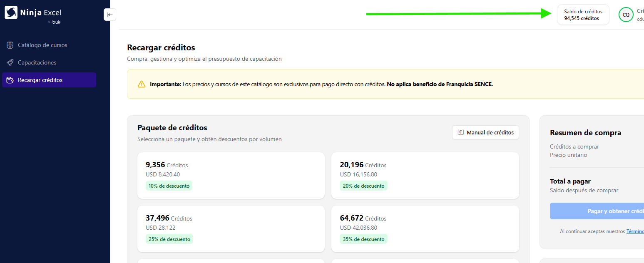Click the Compra, gestiona y optimiza subtitle
The height and width of the screenshot is (263, 644).
coord(204,59)
